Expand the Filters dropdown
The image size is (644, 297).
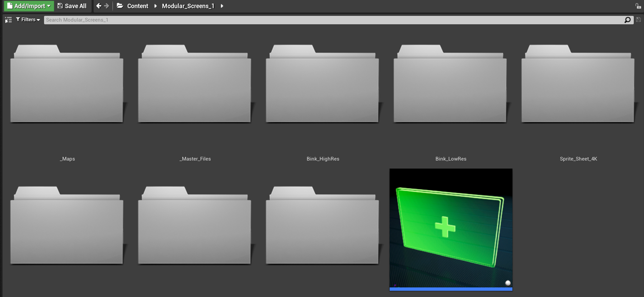click(x=28, y=20)
